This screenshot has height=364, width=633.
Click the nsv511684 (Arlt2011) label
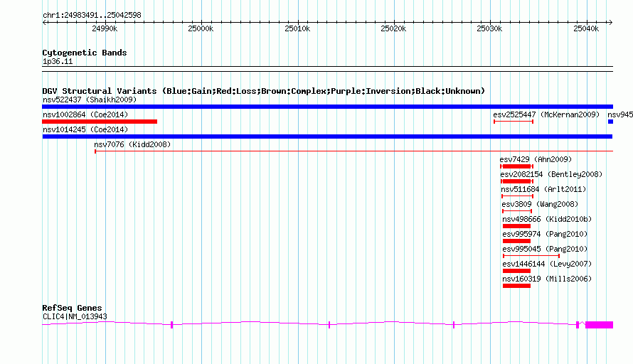click(543, 189)
